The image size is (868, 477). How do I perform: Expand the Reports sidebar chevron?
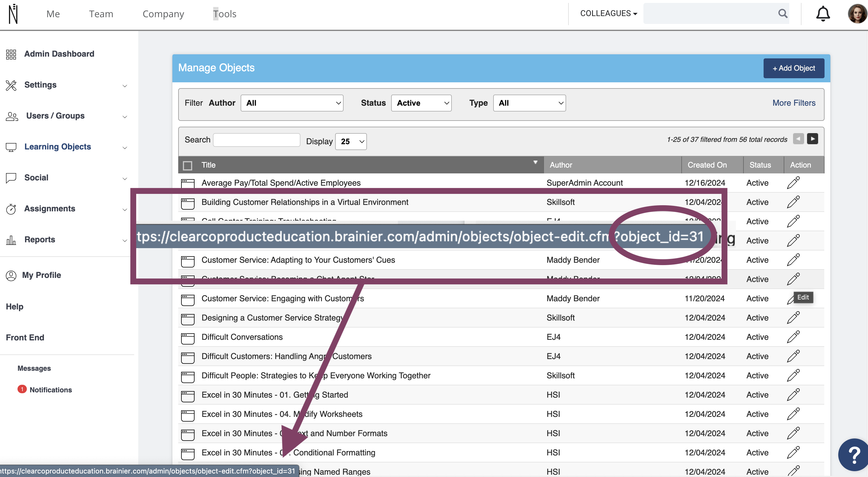tap(125, 241)
